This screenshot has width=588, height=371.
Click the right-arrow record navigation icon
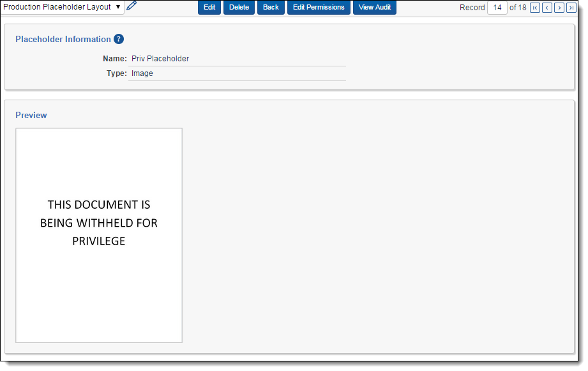[558, 7]
